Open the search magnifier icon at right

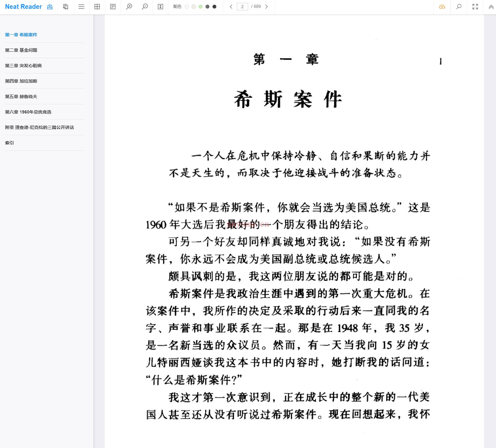459,7
